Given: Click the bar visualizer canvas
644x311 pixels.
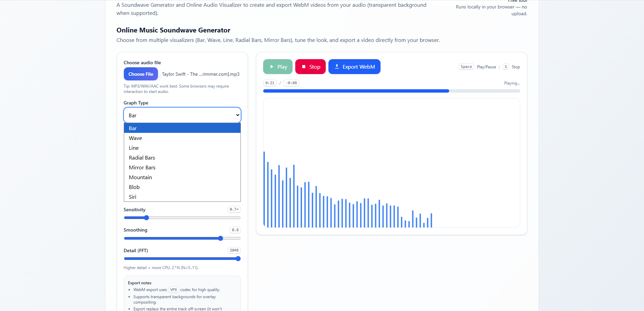Looking at the screenshot, I should (x=392, y=163).
